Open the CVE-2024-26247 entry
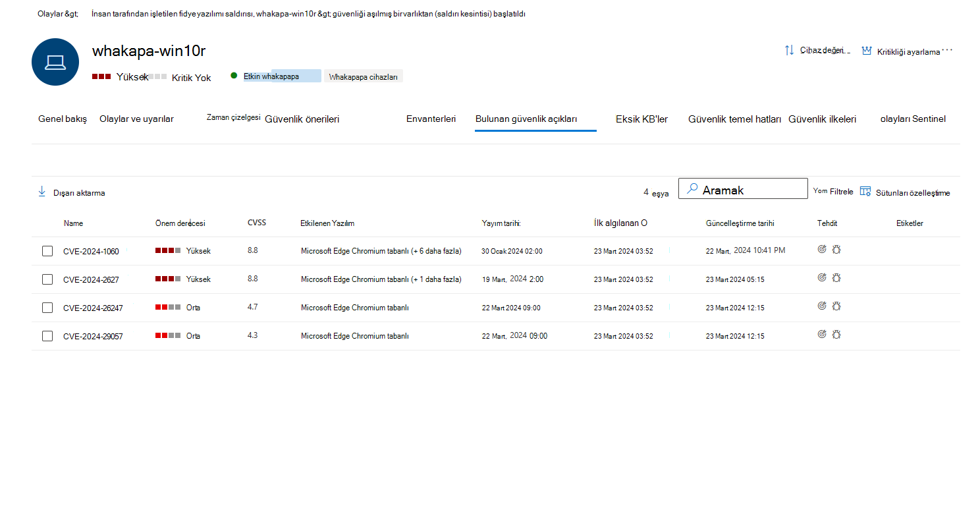The height and width of the screenshot is (506, 980). [x=93, y=308]
